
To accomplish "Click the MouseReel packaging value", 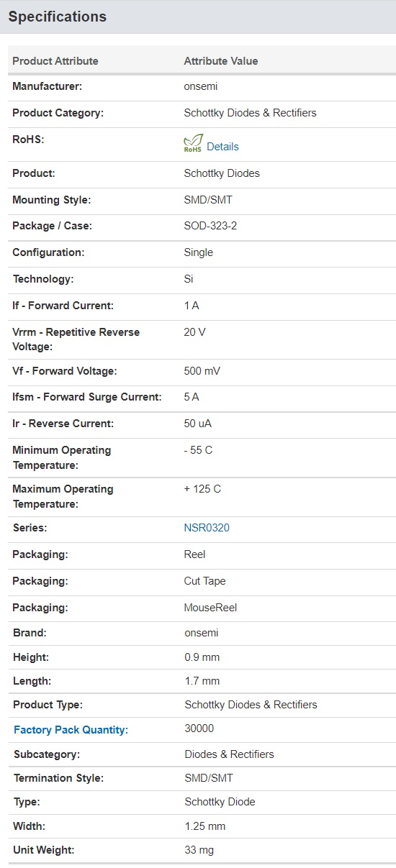I will [x=210, y=608].
